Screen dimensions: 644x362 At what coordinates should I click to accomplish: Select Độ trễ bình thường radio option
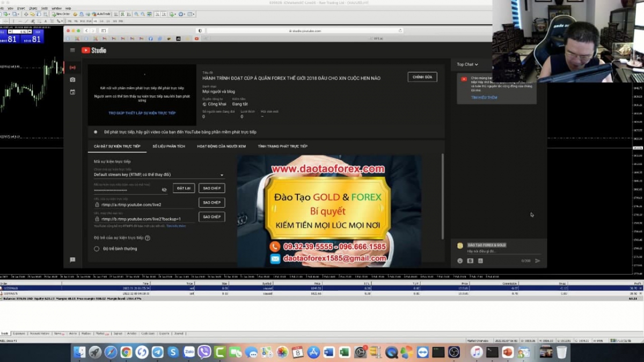pos(97,249)
